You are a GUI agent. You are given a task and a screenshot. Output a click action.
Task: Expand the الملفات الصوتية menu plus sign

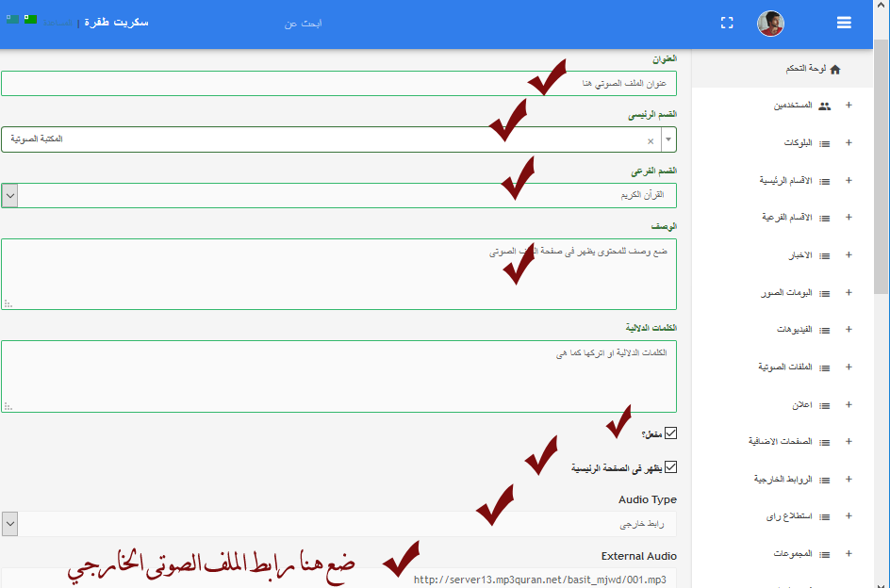coord(849,367)
